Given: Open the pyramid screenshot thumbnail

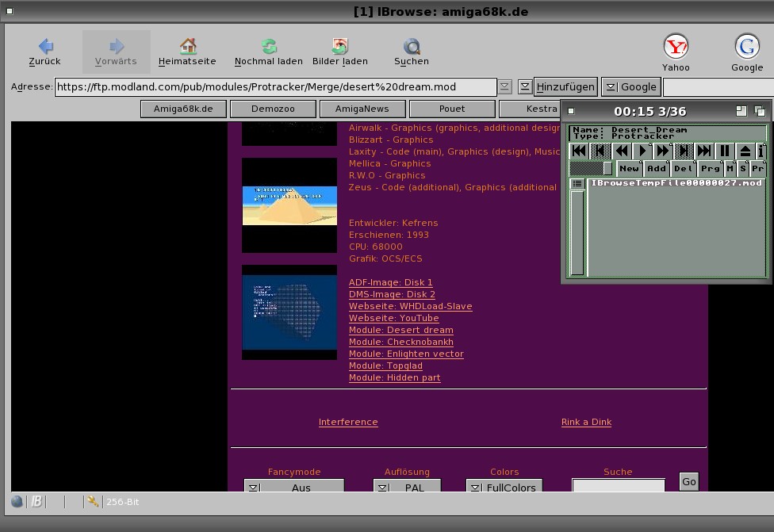Looking at the screenshot, I should [289, 205].
